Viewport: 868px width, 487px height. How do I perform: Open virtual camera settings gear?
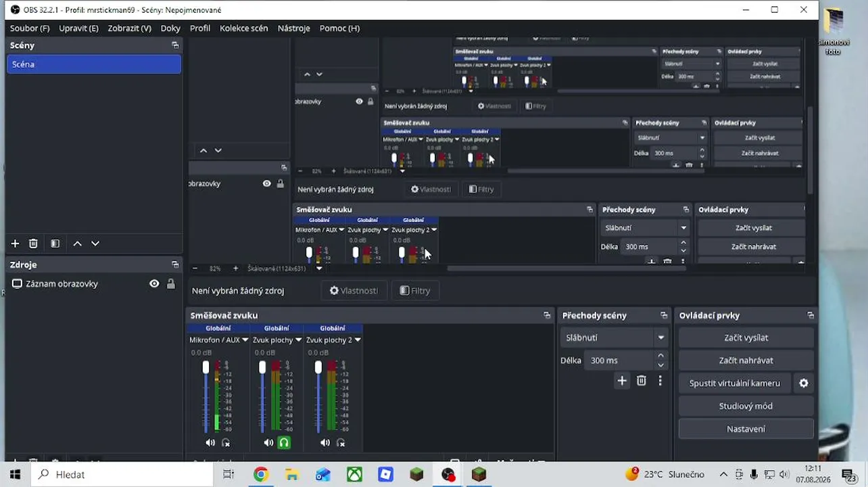[804, 383]
